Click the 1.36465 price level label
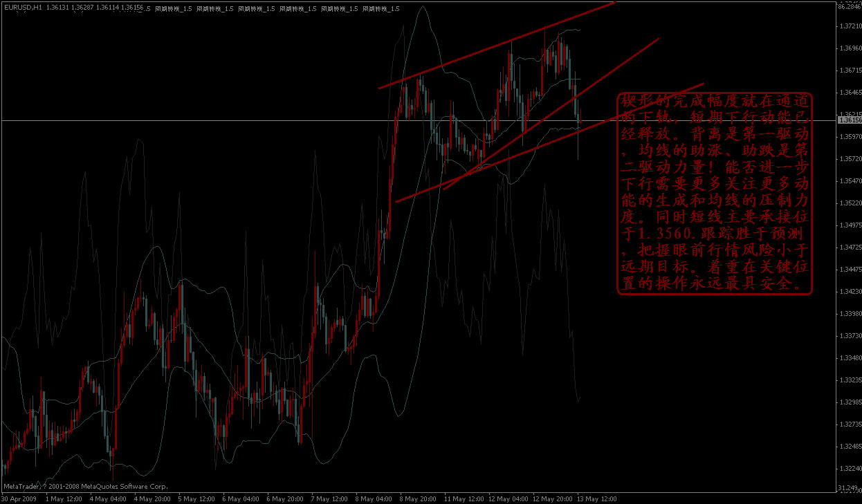This screenshot has width=862, height=504. (850, 93)
